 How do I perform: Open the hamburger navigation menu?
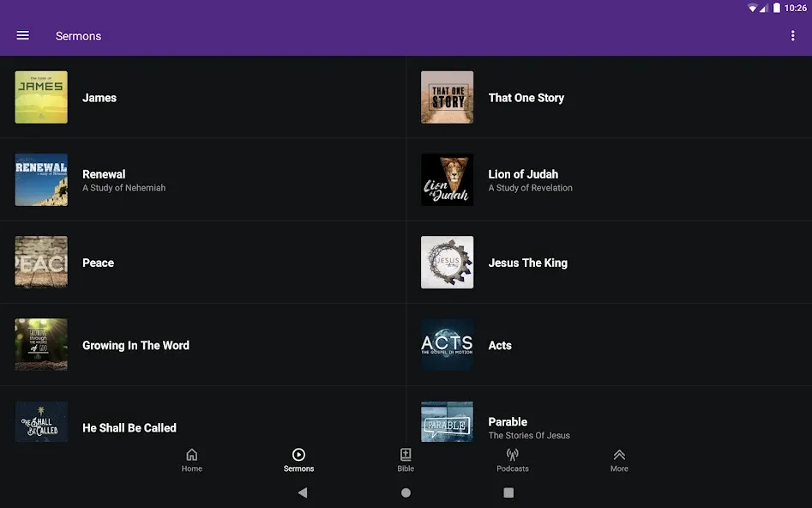[x=23, y=35]
